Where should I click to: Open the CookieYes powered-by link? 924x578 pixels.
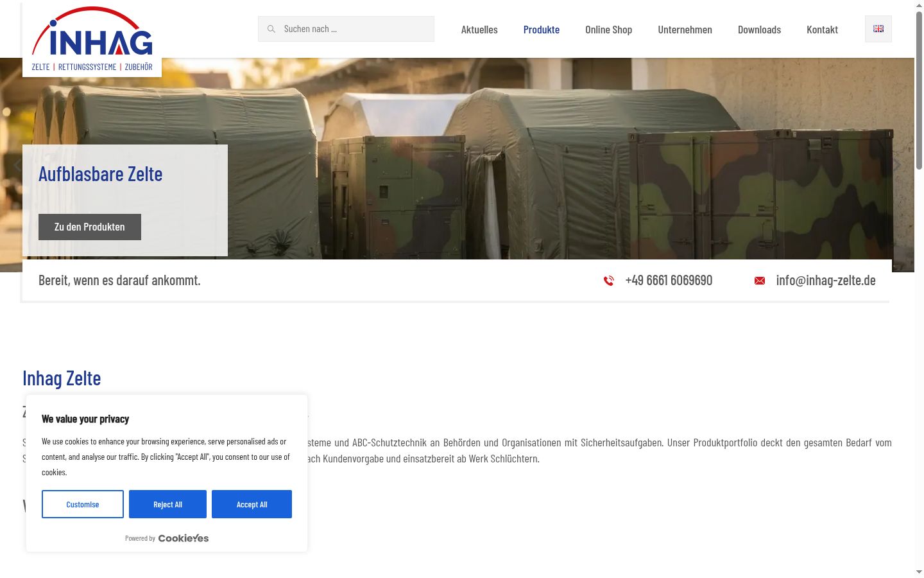[x=184, y=538]
